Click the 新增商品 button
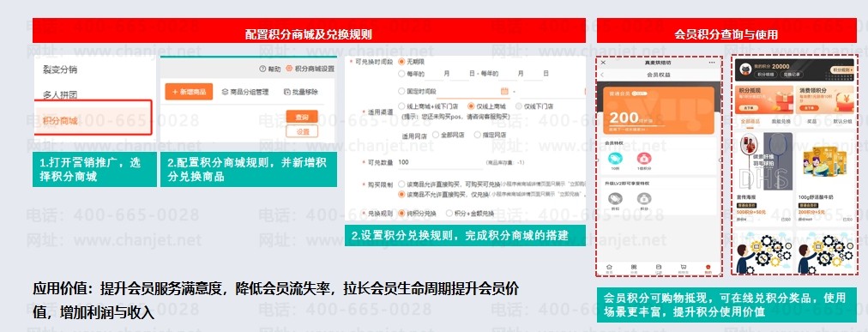Image resolution: width=868 pixels, height=332 pixels. (189, 92)
